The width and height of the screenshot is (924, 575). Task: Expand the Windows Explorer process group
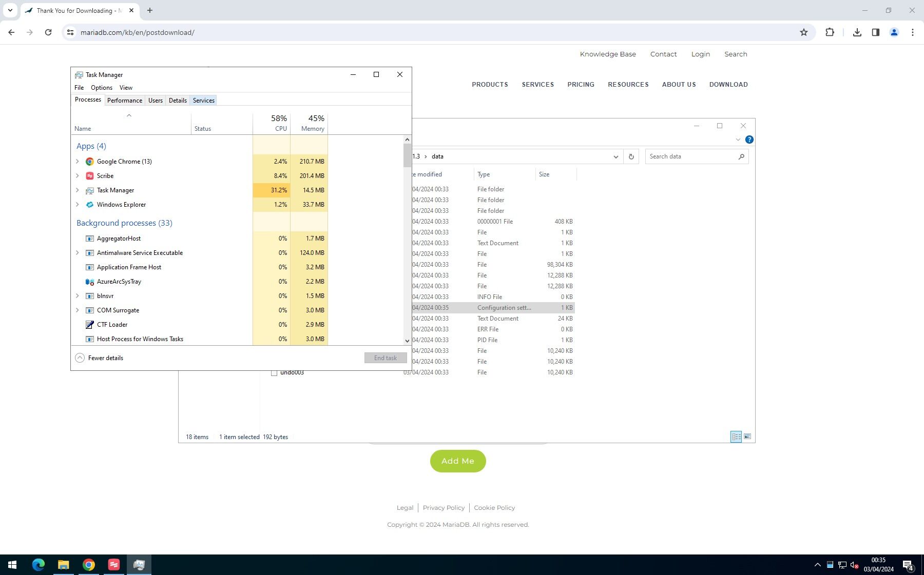click(x=78, y=205)
